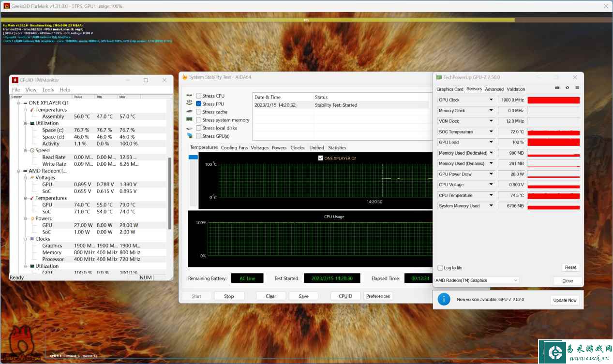613x364 pixels.
Task: Click disk icon beside Stress local disks
Action: point(189,128)
